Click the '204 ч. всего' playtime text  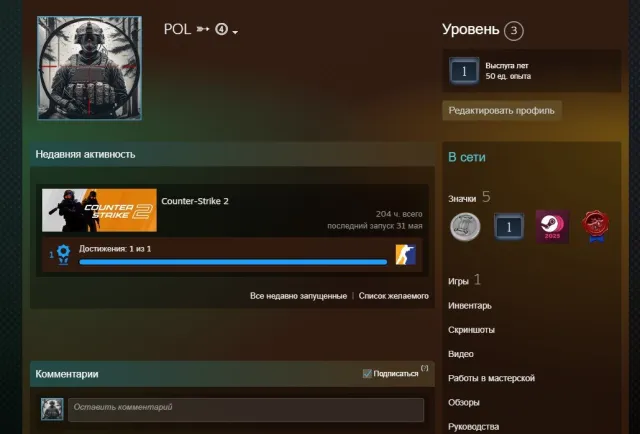click(399, 214)
